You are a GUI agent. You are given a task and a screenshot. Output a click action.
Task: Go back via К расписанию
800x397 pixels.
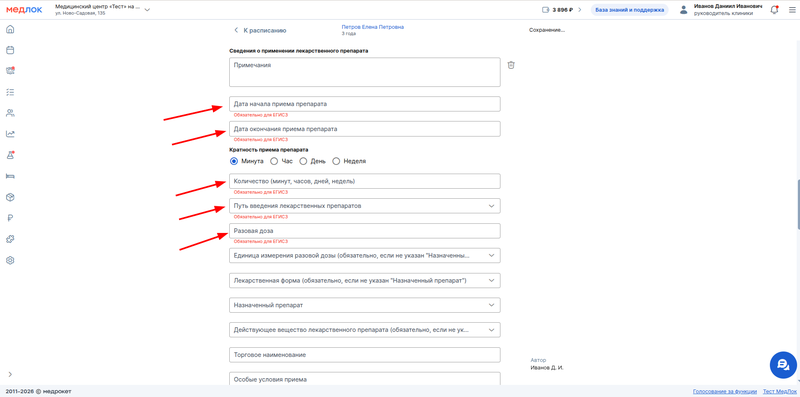click(x=260, y=31)
